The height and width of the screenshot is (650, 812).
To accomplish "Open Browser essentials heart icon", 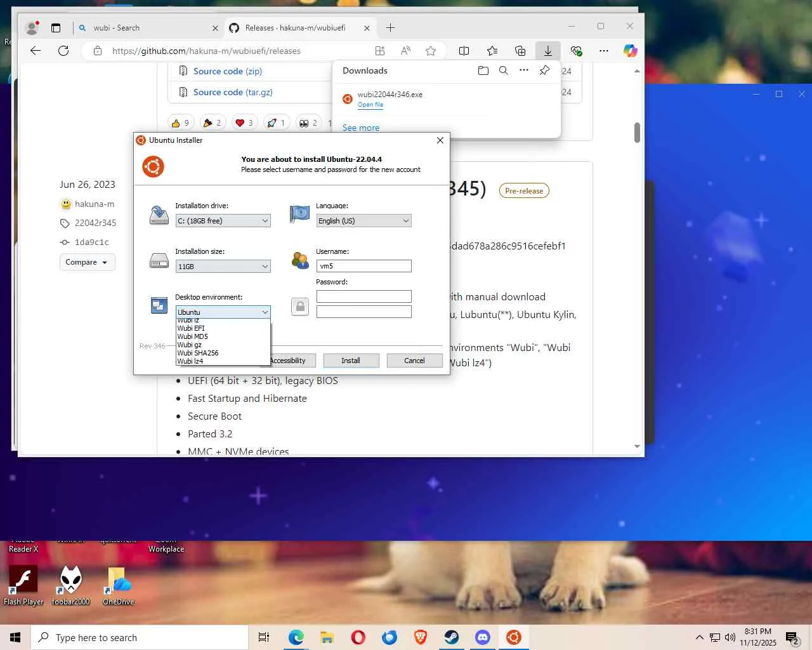I will click(x=576, y=51).
